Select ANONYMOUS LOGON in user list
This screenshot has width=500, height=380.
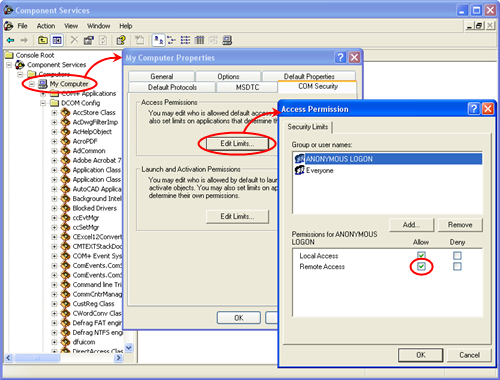388,159
